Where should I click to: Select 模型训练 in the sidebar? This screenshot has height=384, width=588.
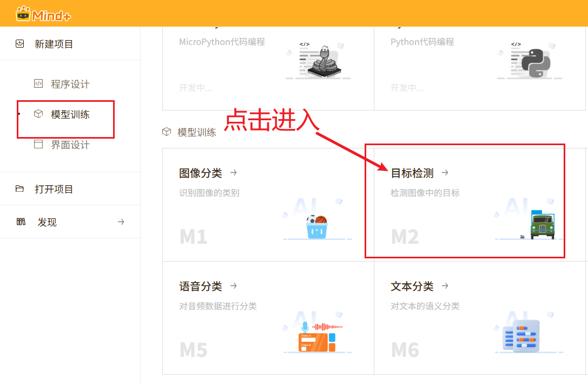70,114
